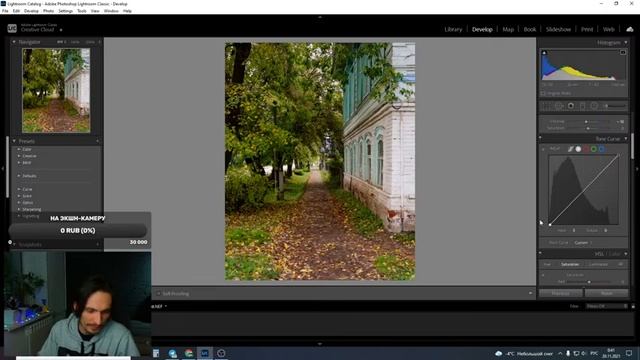Add a new snapshot with plus icon
Screen dimensions: 640x360
[98, 244]
